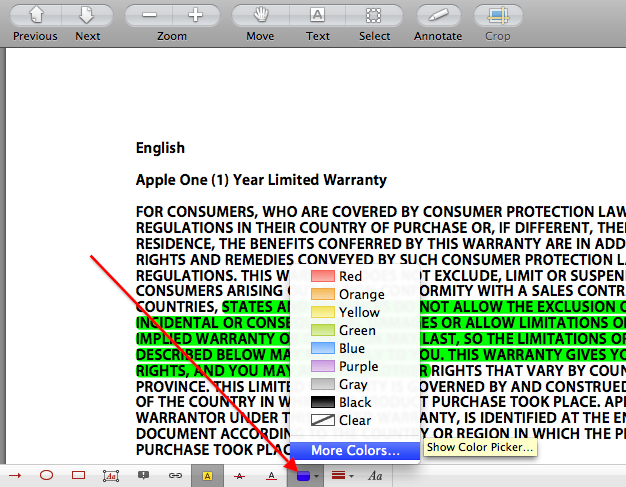This screenshot has height=487, width=626.
Task: Toggle the yellow highlight text tool
Action: pos(207,475)
